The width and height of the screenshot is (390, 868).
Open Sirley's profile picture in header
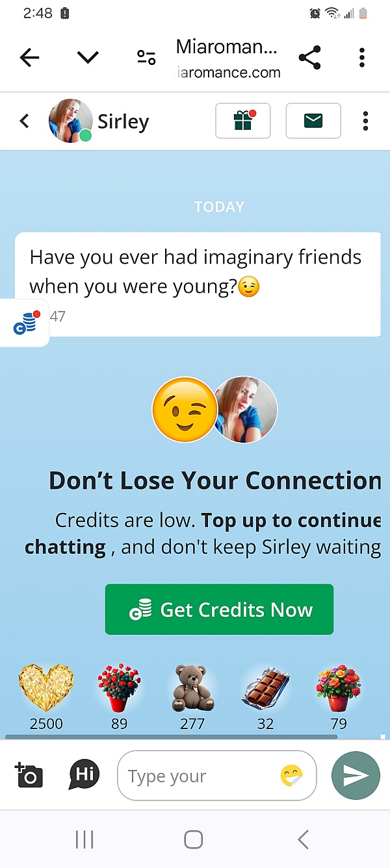tap(71, 121)
